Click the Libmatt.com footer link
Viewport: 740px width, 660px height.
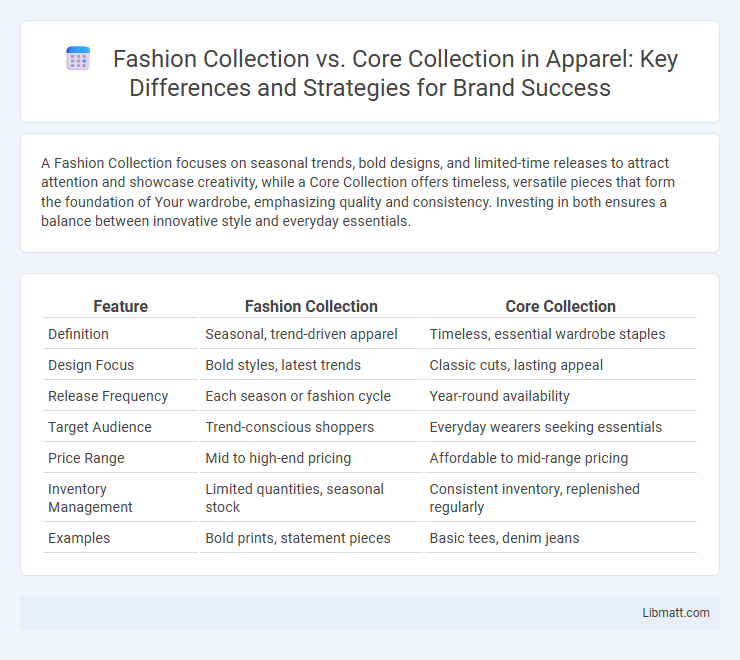675,612
